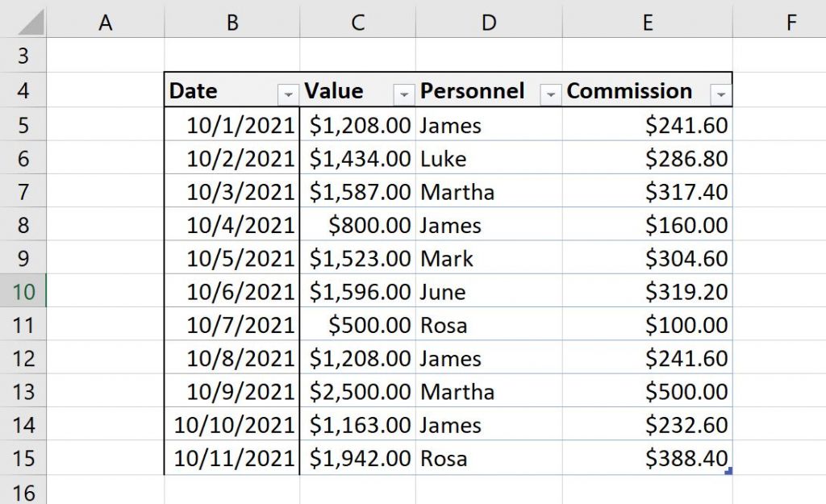
Task: Select row 10 by its row number
Action: click(24, 291)
